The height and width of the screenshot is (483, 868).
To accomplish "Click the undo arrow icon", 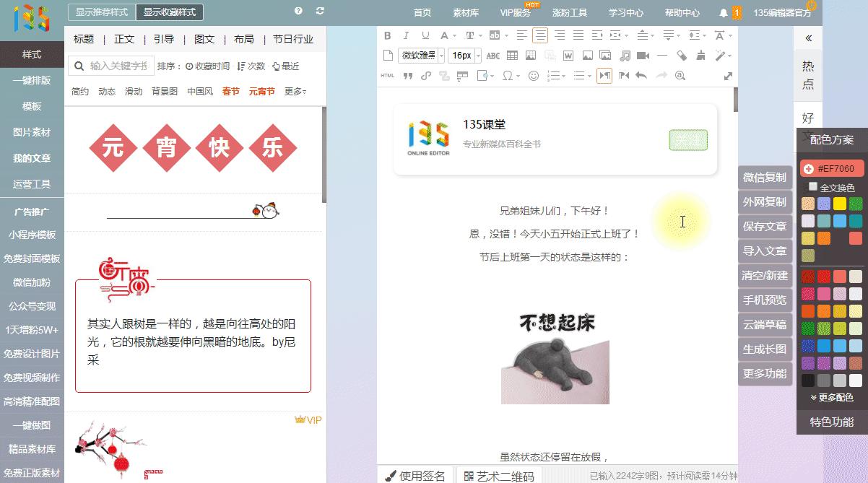I will click(641, 74).
